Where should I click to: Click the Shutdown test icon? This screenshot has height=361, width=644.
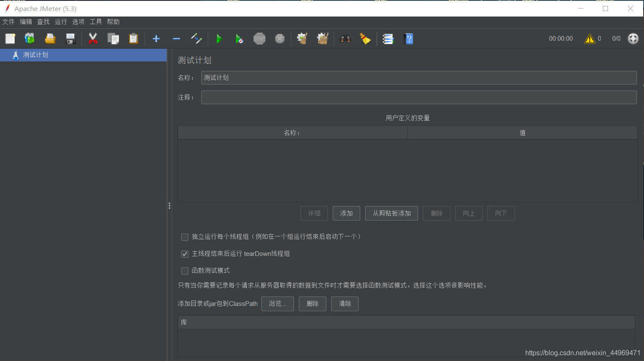click(280, 39)
